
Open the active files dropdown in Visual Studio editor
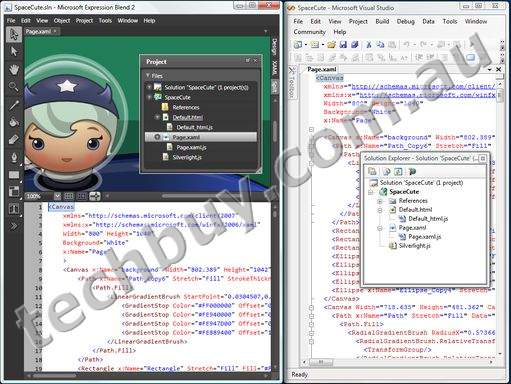(x=489, y=69)
